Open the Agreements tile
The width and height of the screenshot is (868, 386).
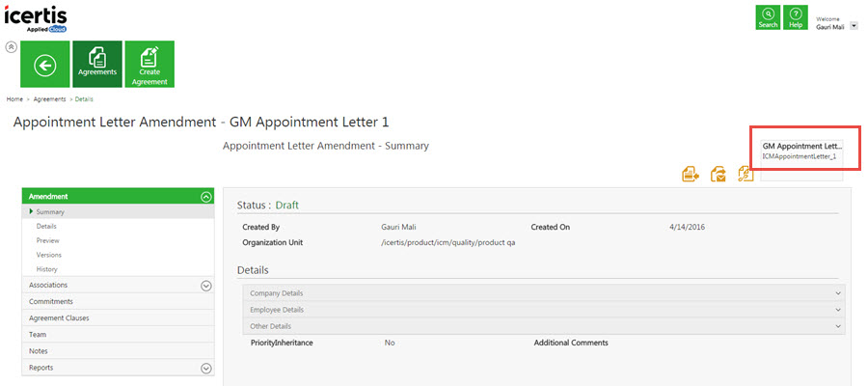pyautogui.click(x=97, y=65)
